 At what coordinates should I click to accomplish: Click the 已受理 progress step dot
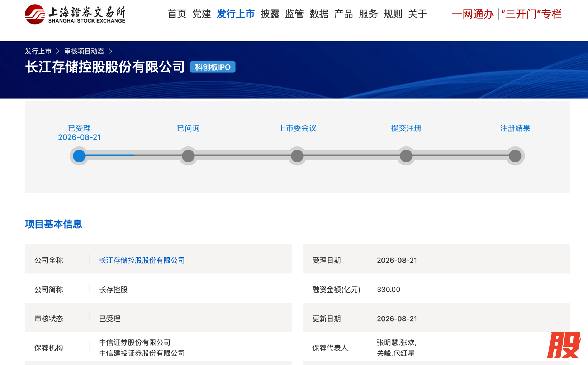[x=79, y=156]
